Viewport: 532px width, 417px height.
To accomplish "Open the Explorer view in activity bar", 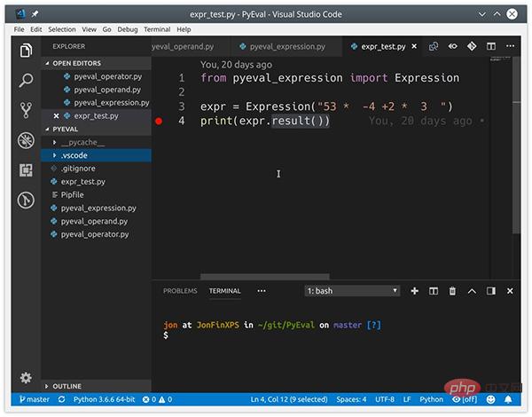I will coord(26,51).
